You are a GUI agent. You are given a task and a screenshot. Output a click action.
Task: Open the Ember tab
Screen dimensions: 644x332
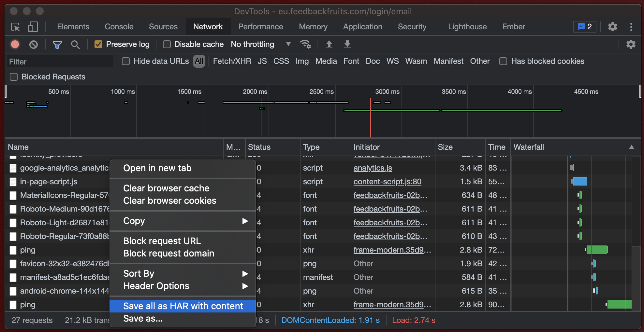click(x=514, y=27)
